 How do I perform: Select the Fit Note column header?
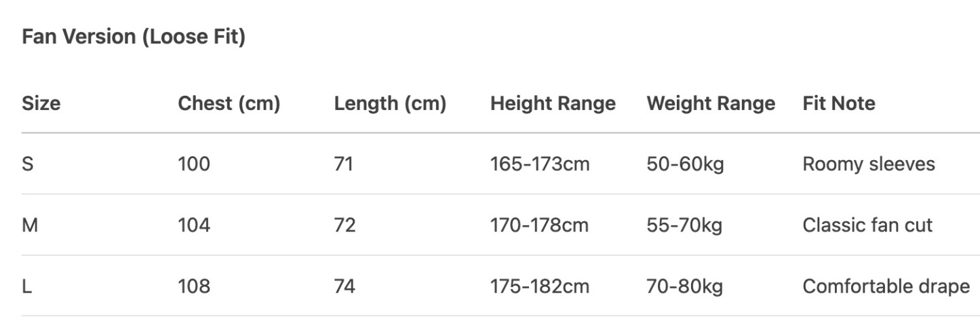(838, 103)
